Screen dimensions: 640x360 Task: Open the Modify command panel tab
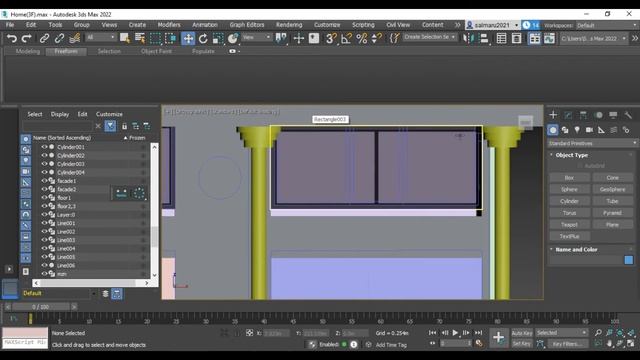coord(568,115)
